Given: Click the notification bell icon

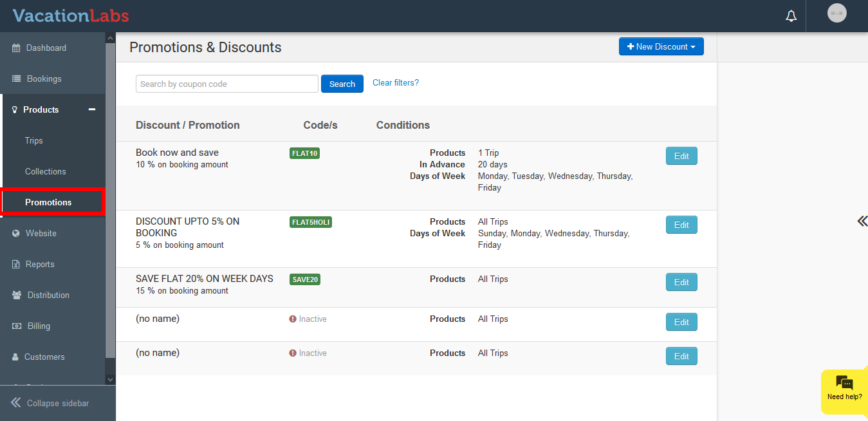Looking at the screenshot, I should (x=791, y=16).
